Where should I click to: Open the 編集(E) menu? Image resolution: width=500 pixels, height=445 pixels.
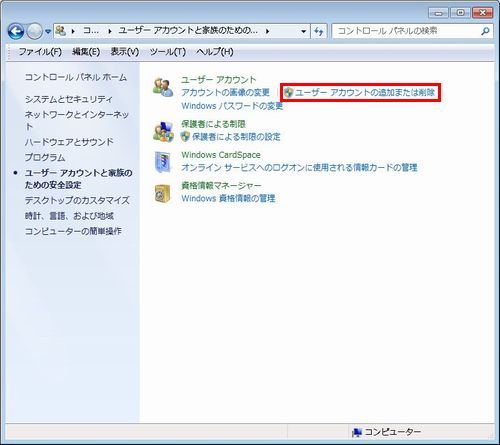[x=86, y=52]
